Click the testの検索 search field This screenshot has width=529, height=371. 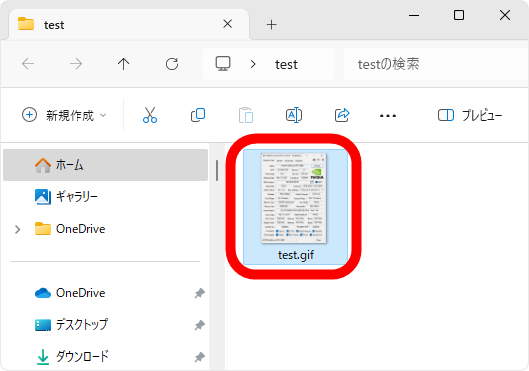click(x=435, y=64)
